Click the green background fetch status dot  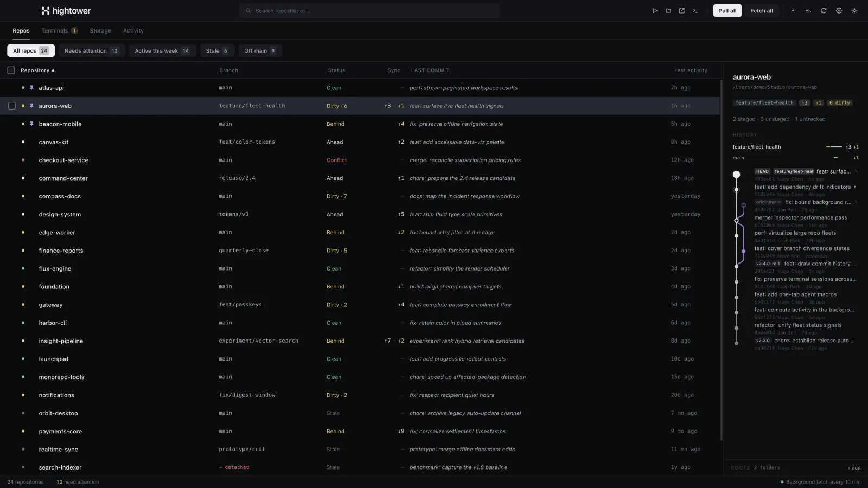[x=782, y=482]
